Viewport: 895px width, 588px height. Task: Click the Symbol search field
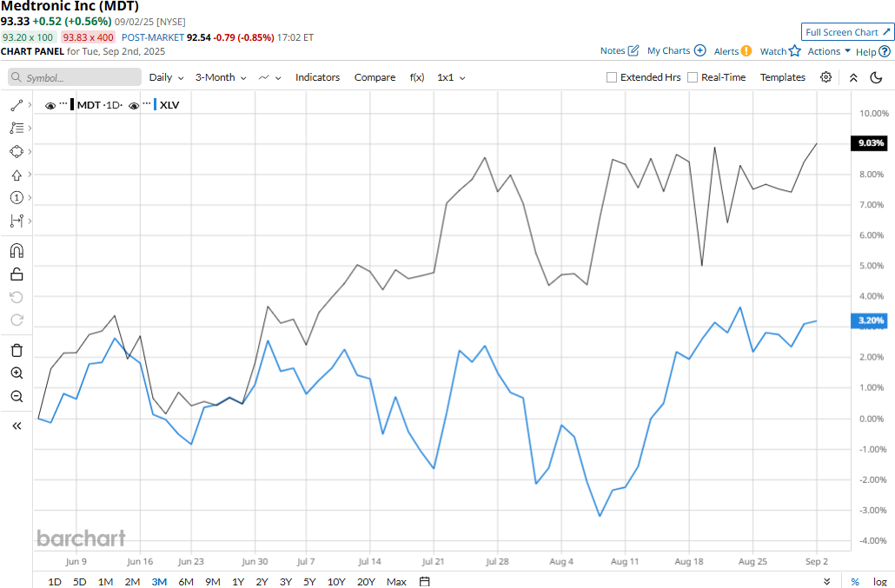click(75, 77)
